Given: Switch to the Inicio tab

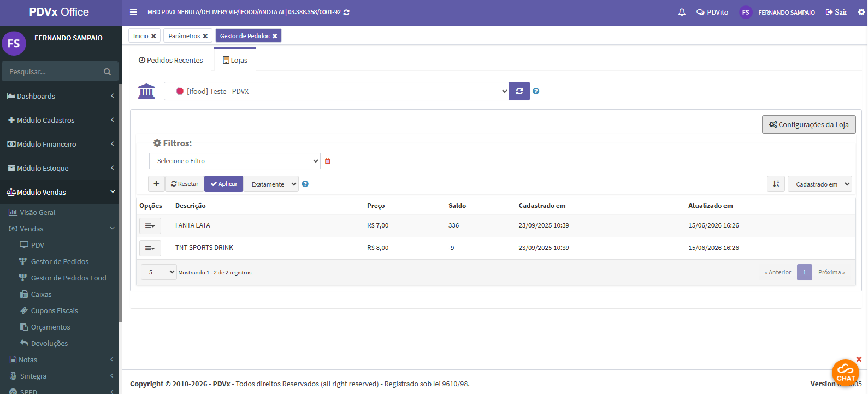Looking at the screenshot, I should click(x=141, y=36).
